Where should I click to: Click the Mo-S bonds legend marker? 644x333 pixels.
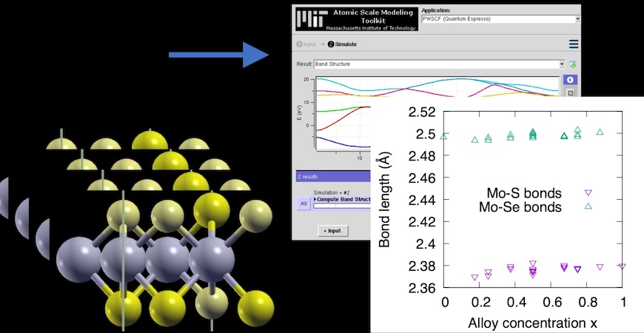(x=588, y=192)
